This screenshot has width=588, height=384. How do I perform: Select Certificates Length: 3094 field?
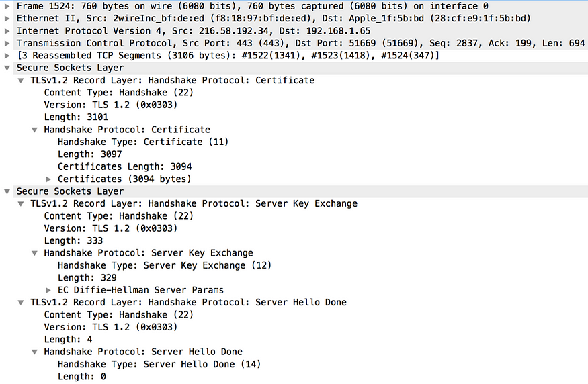[124, 166]
